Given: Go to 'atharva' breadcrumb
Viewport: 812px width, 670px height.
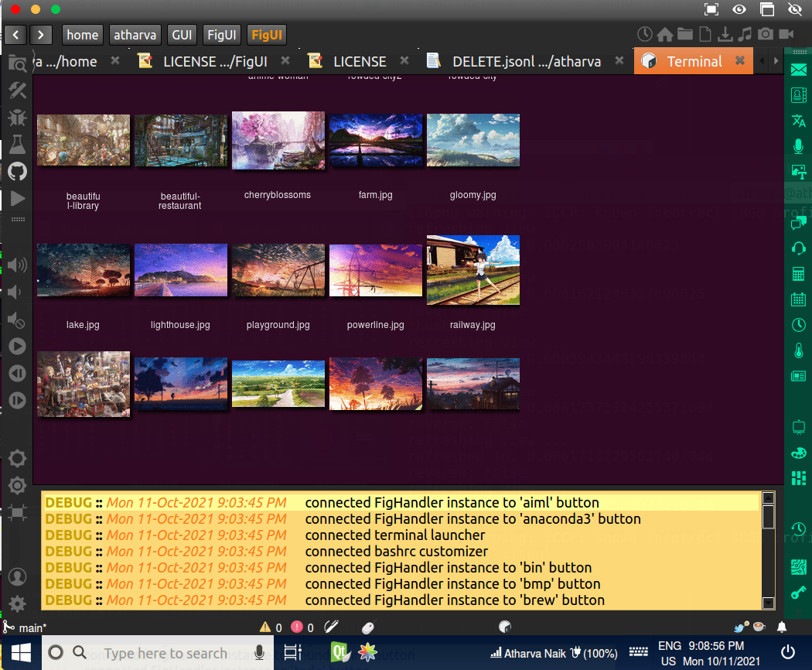Looking at the screenshot, I should pyautogui.click(x=135, y=35).
